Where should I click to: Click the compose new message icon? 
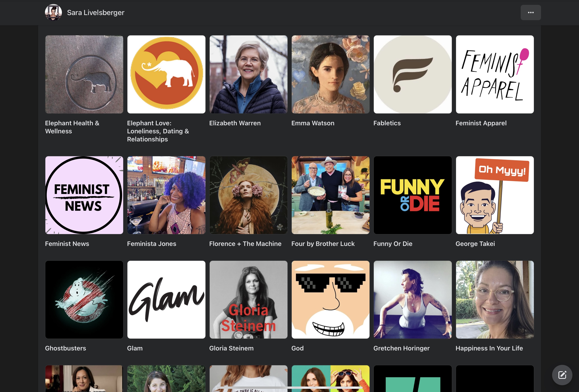coord(562,375)
